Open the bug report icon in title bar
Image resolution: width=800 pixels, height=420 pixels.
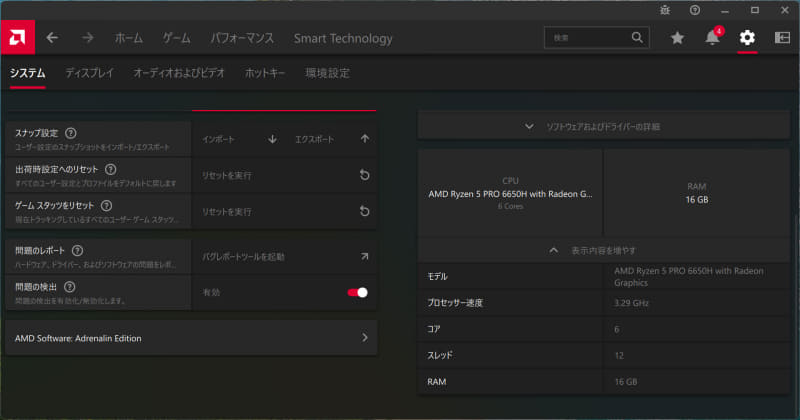click(x=665, y=10)
